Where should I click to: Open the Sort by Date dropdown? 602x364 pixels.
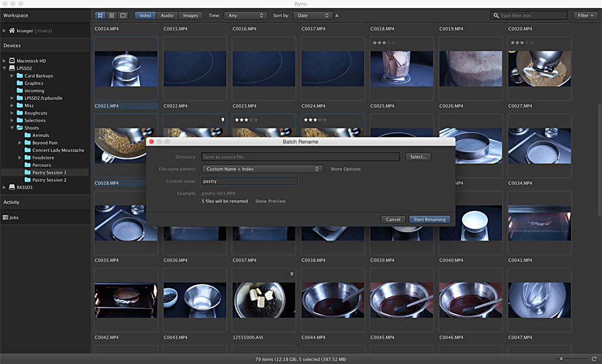pyautogui.click(x=313, y=16)
